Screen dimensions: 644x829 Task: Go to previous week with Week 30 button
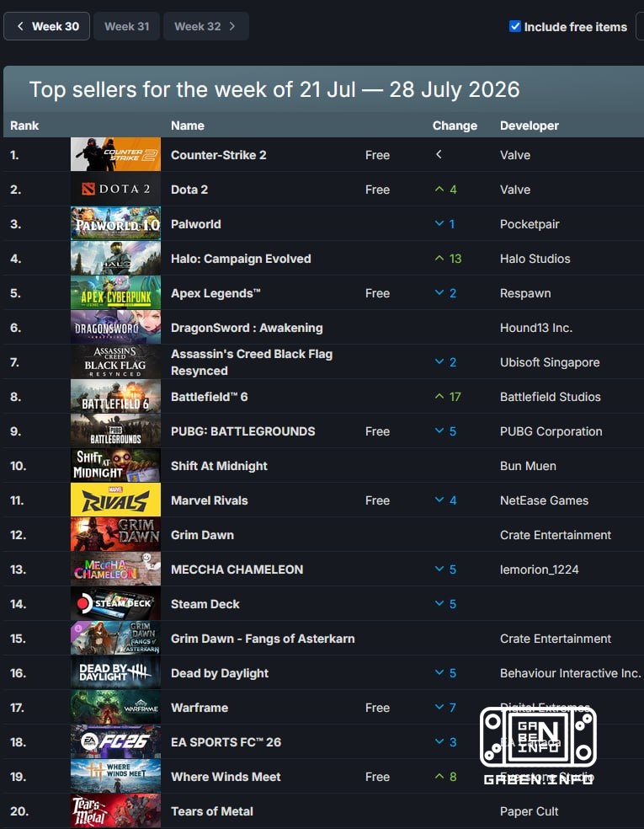click(x=47, y=26)
